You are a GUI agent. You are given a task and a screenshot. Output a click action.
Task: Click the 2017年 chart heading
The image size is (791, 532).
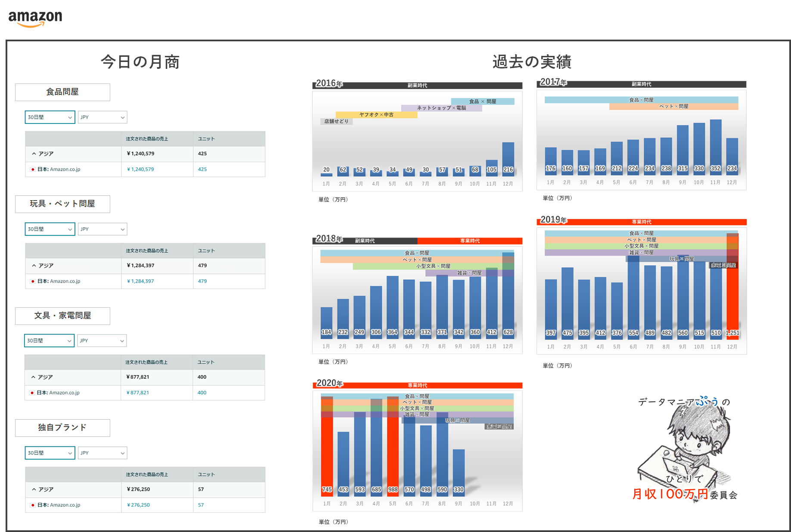(x=554, y=82)
